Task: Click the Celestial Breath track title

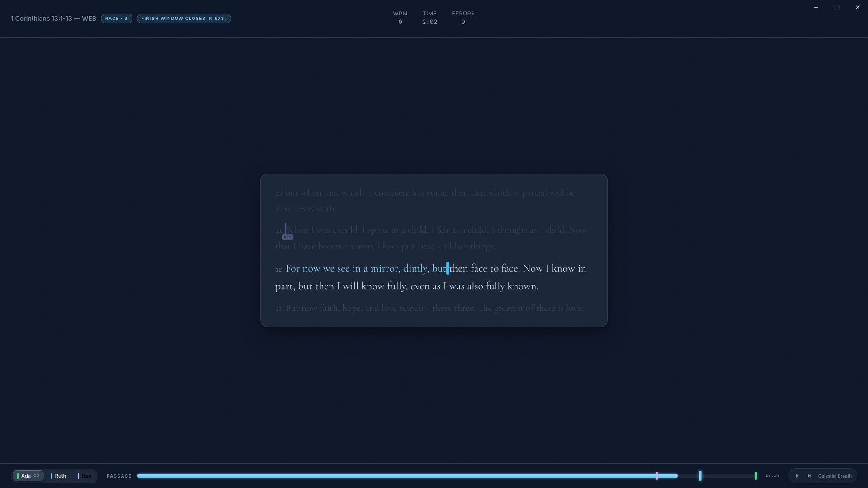Action: tap(835, 476)
